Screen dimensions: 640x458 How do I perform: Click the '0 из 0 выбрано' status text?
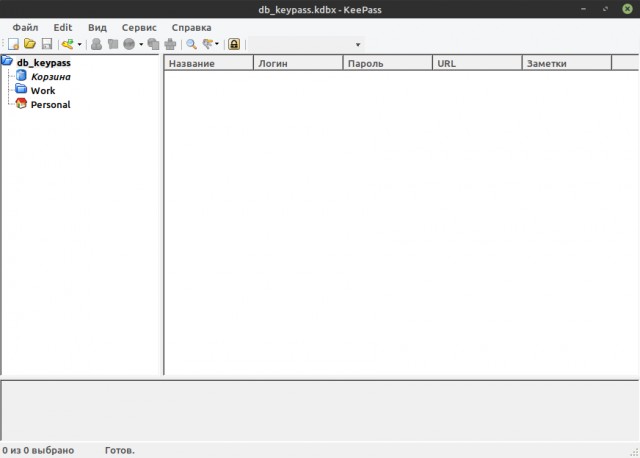click(x=38, y=450)
